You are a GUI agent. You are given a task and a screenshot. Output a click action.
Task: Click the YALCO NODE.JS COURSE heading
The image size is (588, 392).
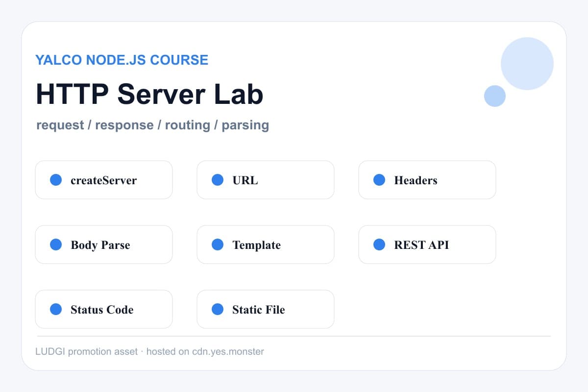(122, 60)
